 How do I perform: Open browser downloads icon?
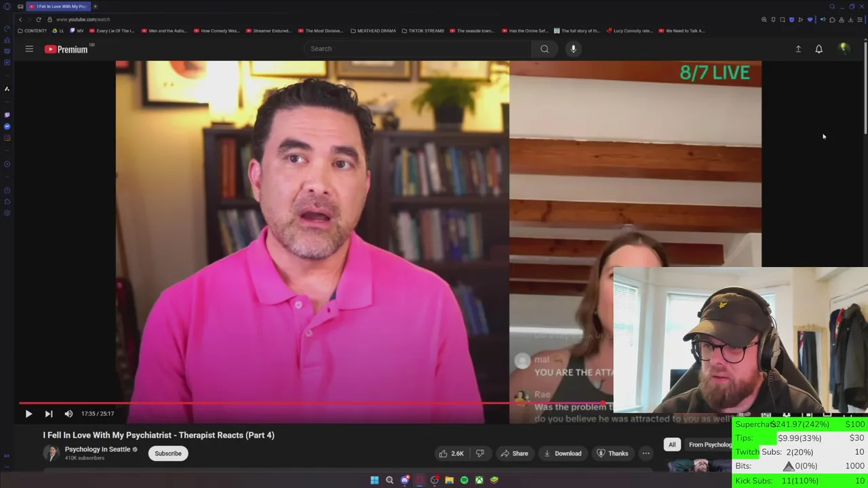click(x=850, y=20)
